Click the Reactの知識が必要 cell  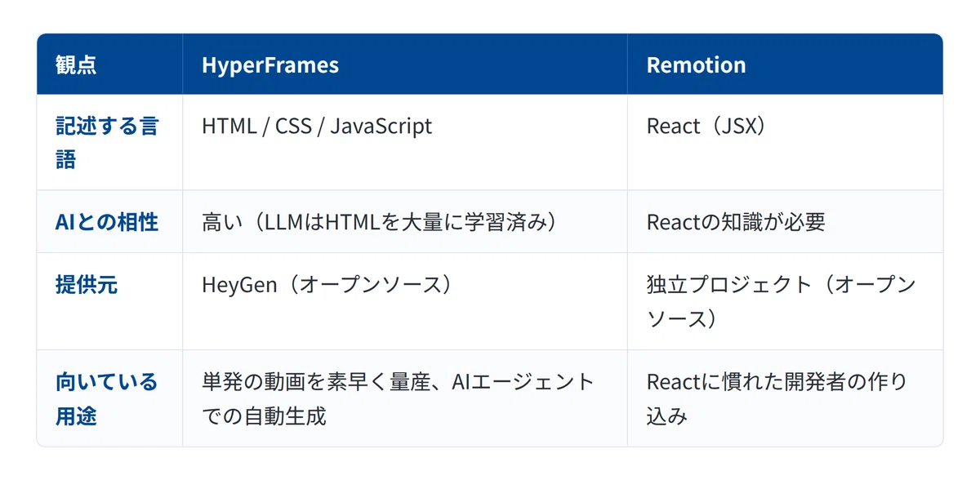[785, 221]
